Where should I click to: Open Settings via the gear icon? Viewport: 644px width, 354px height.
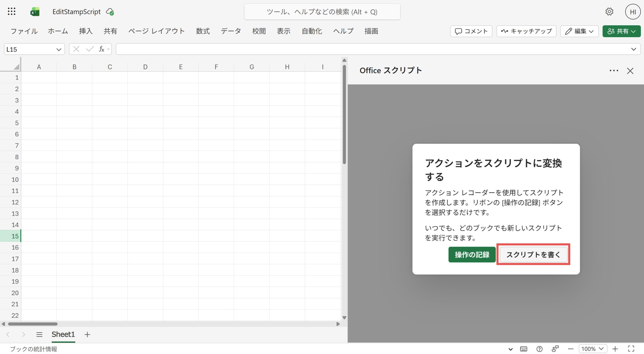[609, 12]
